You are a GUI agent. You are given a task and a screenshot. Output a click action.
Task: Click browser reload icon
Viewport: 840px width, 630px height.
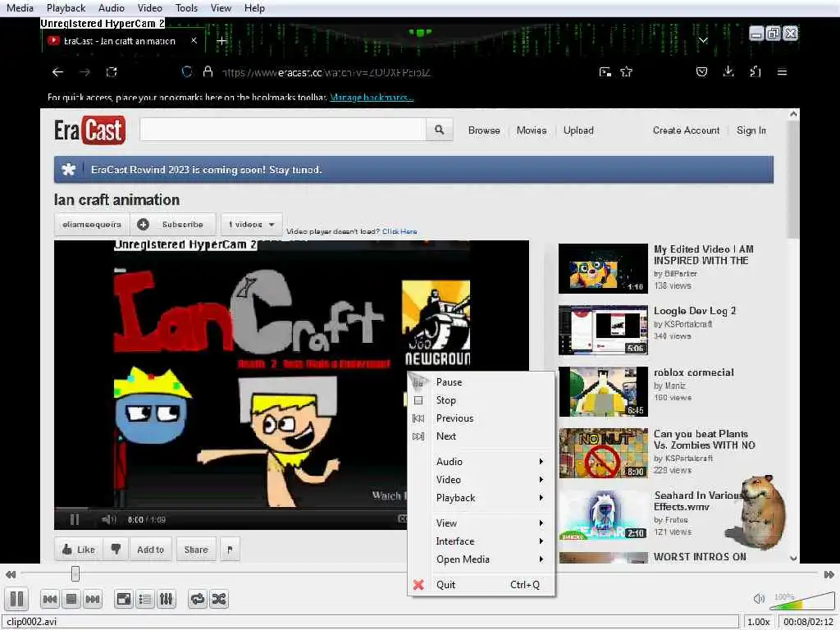pos(112,72)
